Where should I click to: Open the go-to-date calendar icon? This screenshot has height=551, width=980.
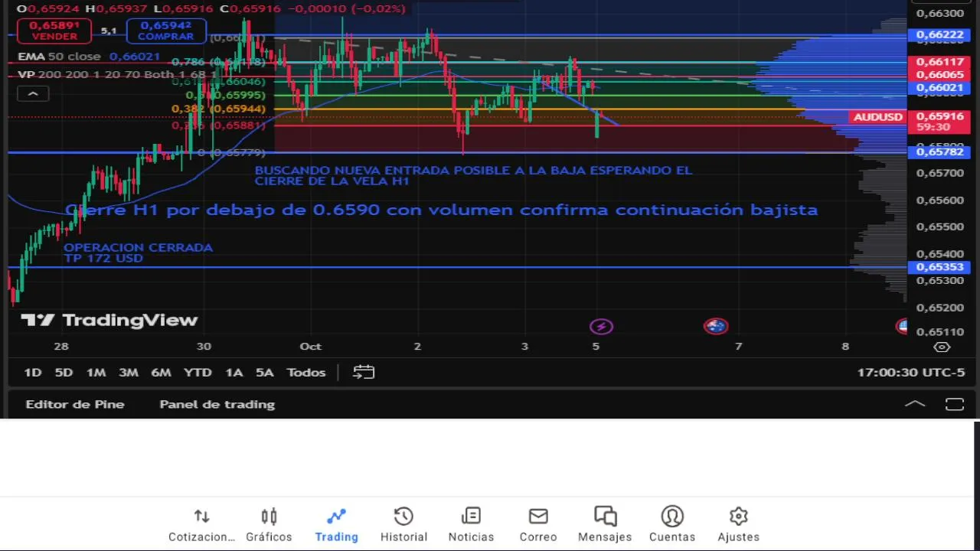(364, 372)
